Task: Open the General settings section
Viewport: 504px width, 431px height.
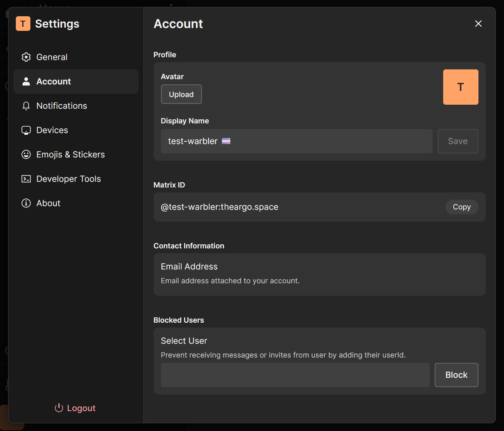Action: [x=51, y=57]
